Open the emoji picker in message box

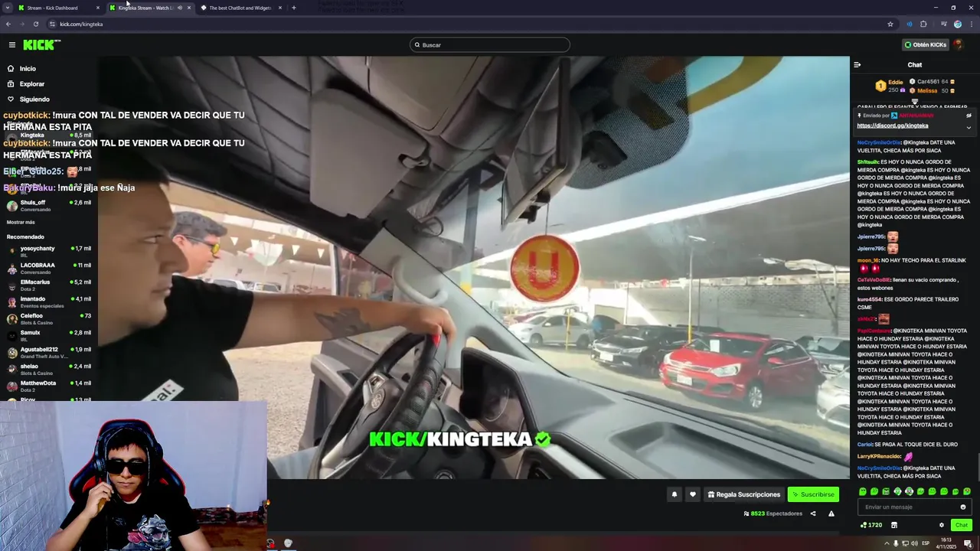point(963,507)
